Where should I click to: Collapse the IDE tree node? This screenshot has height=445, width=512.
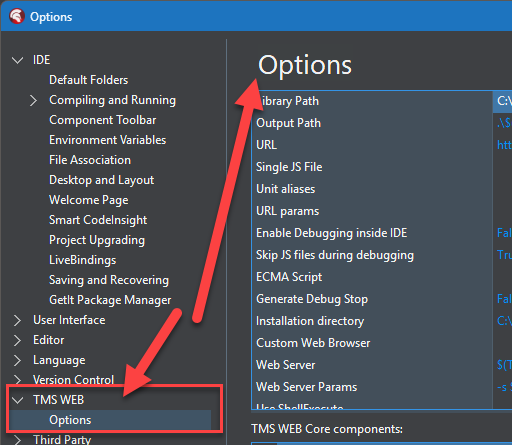17,60
